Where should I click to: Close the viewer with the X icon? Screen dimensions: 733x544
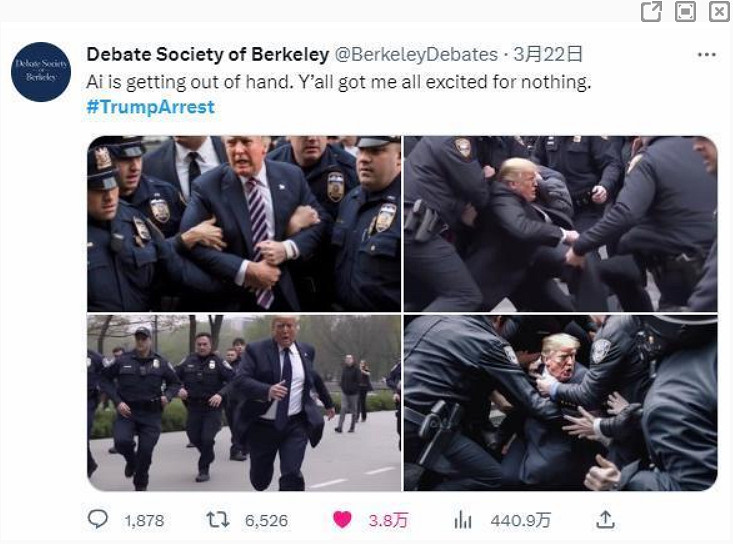[x=719, y=12]
